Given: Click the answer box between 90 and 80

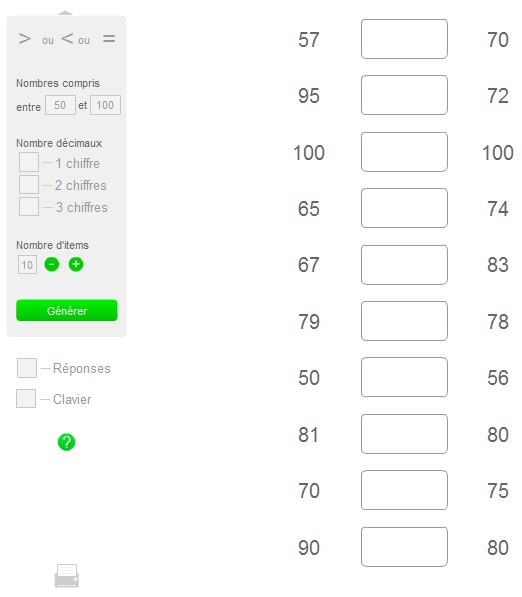Looking at the screenshot, I should 404,547.
